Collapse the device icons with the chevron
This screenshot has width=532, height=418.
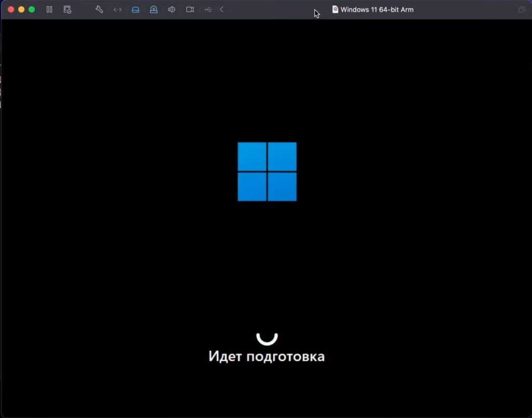[x=222, y=9]
